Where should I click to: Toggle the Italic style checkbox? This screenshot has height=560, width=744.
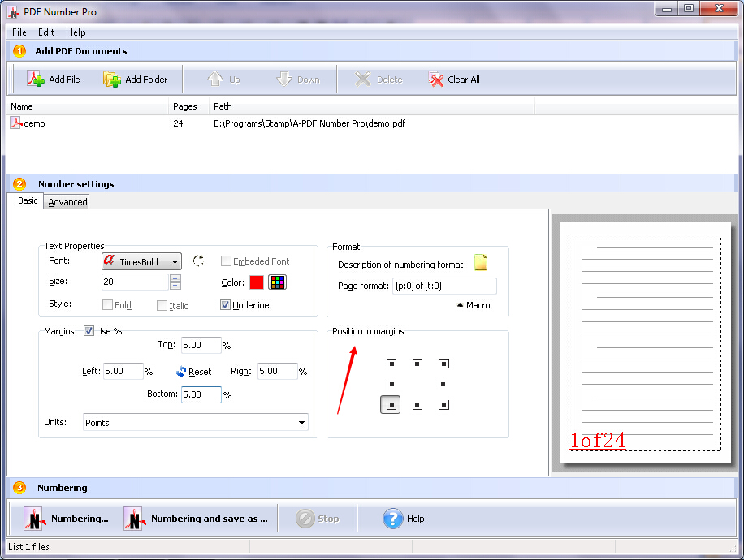click(x=162, y=306)
